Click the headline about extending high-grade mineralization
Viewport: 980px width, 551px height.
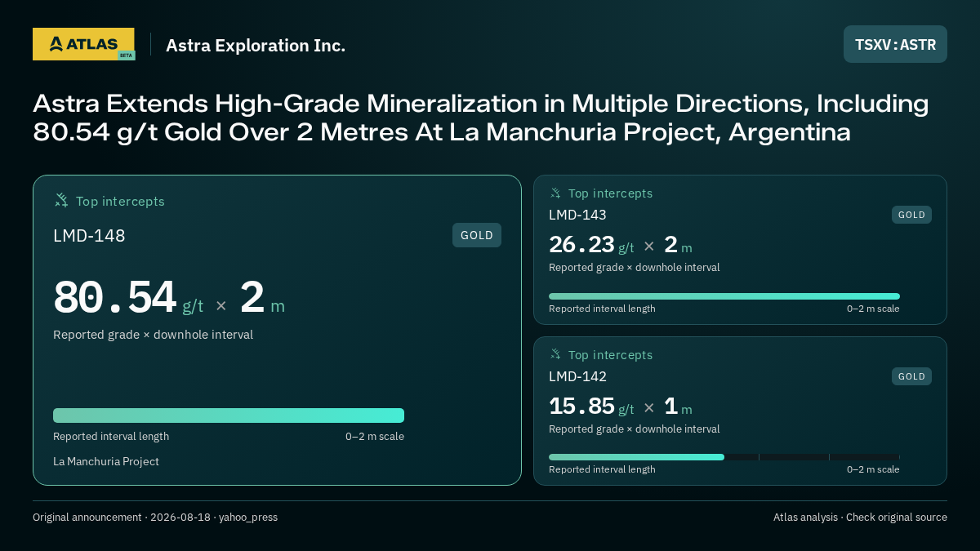click(x=481, y=118)
